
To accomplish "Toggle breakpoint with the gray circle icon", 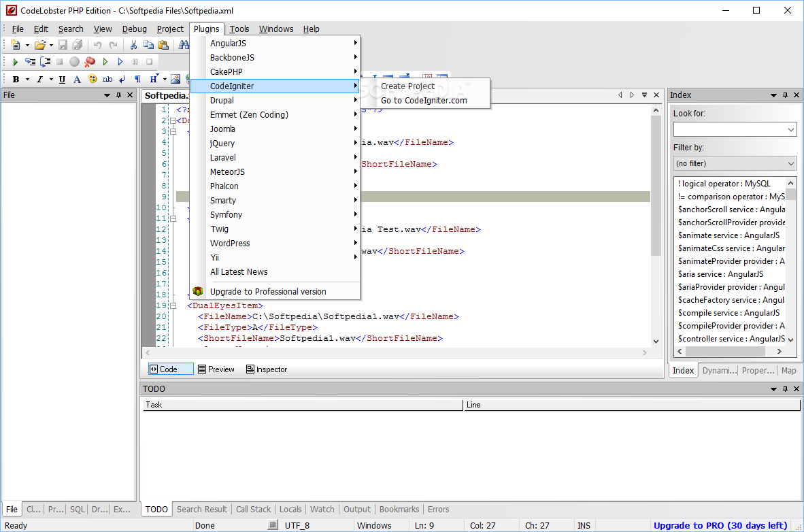I will tap(74, 62).
